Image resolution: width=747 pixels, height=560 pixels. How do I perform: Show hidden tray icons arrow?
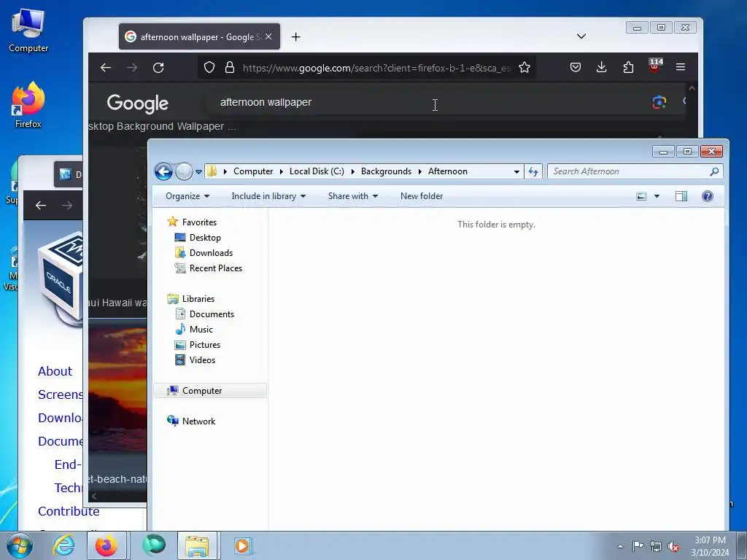[x=620, y=546]
